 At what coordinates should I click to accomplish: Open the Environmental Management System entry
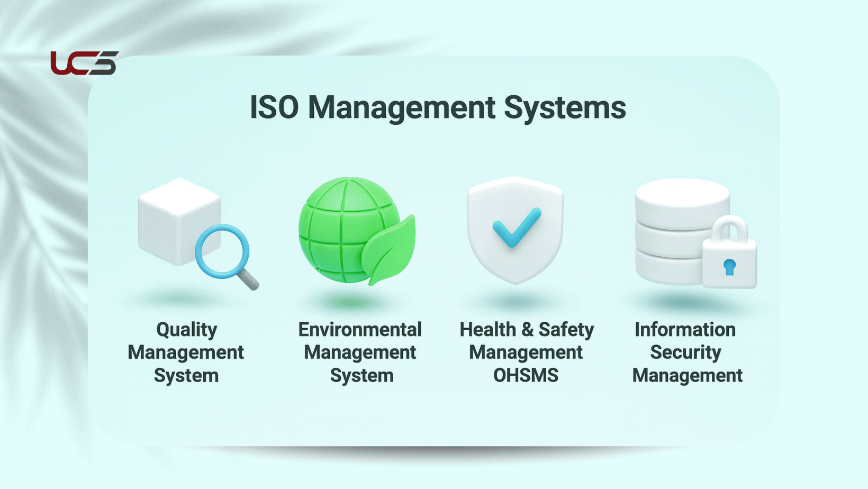tap(360, 352)
